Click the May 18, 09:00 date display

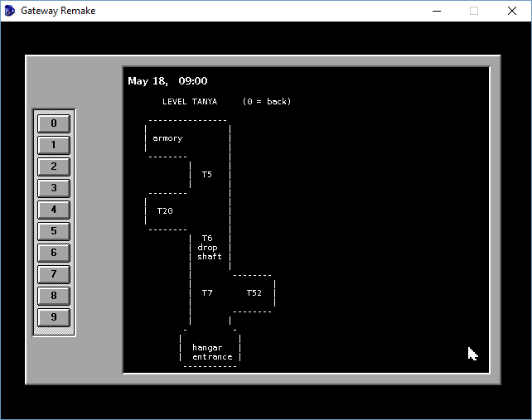(167, 81)
